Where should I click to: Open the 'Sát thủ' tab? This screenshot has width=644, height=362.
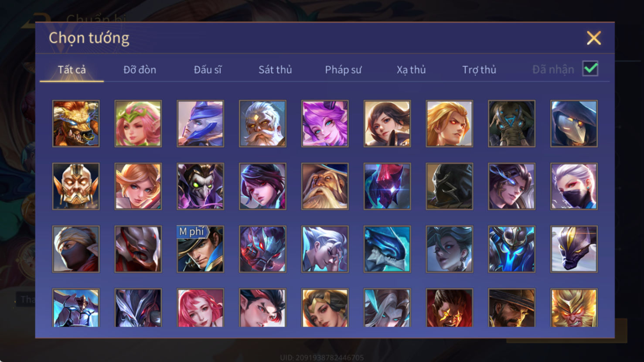tap(275, 70)
